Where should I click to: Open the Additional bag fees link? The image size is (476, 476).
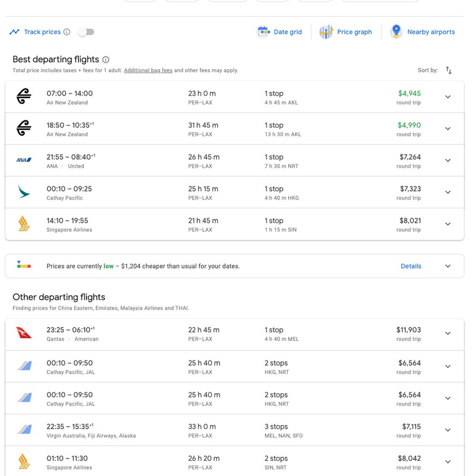pos(148,70)
